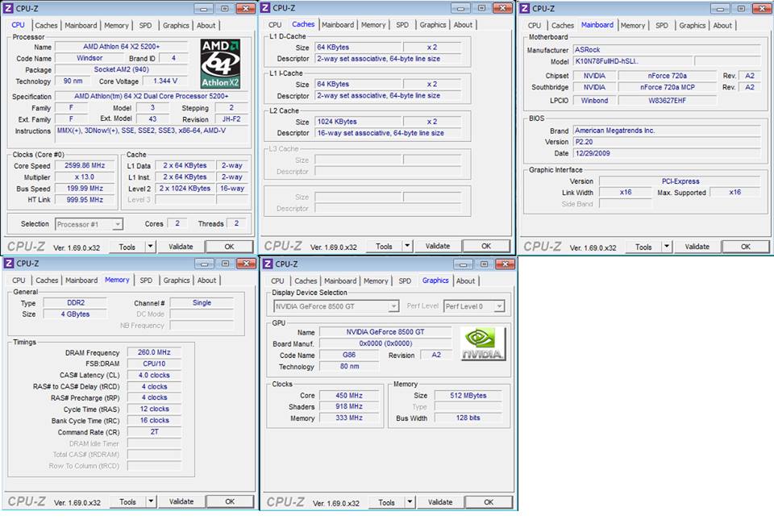Click OK button in Memory tab window
This screenshot has height=532, width=774.
[x=230, y=501]
